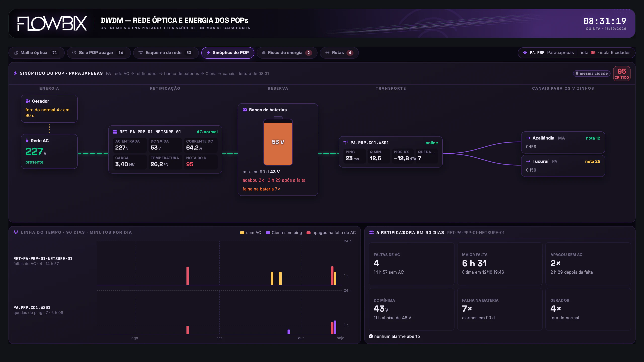Click the lightning icon beside Sinóptico do POP heading
Viewport: 644px width, 362px height.
(x=15, y=73)
